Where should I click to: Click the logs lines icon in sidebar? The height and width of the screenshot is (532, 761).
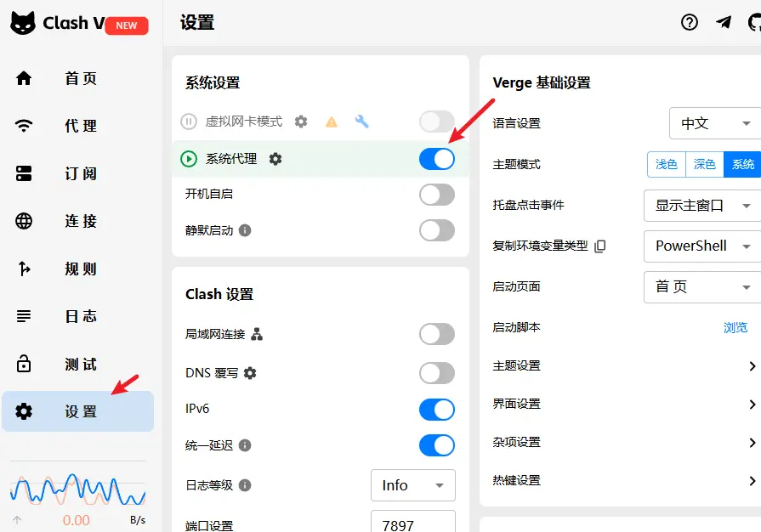(24, 316)
